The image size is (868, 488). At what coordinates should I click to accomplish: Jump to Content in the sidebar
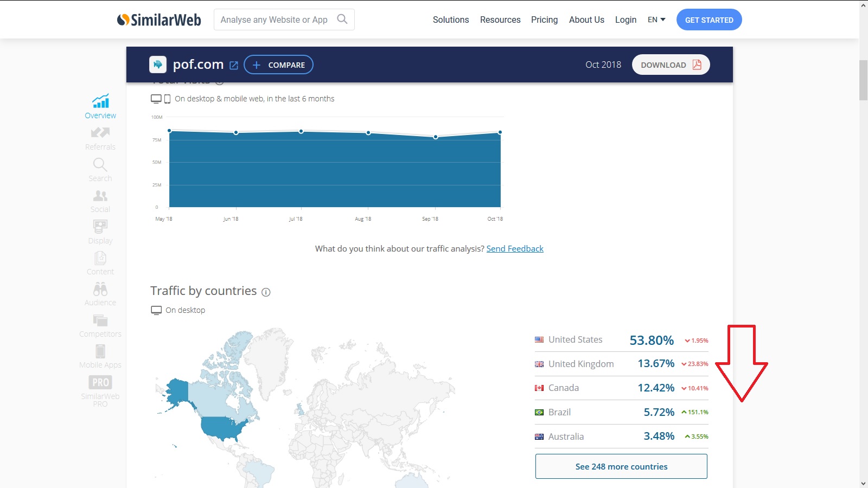coord(100,263)
